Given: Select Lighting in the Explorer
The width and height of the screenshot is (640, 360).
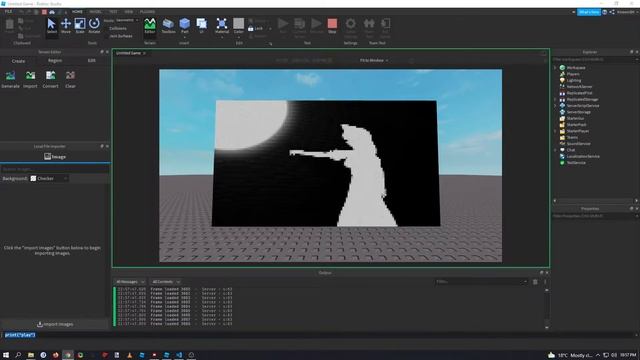Looking at the screenshot, I should click(x=573, y=80).
